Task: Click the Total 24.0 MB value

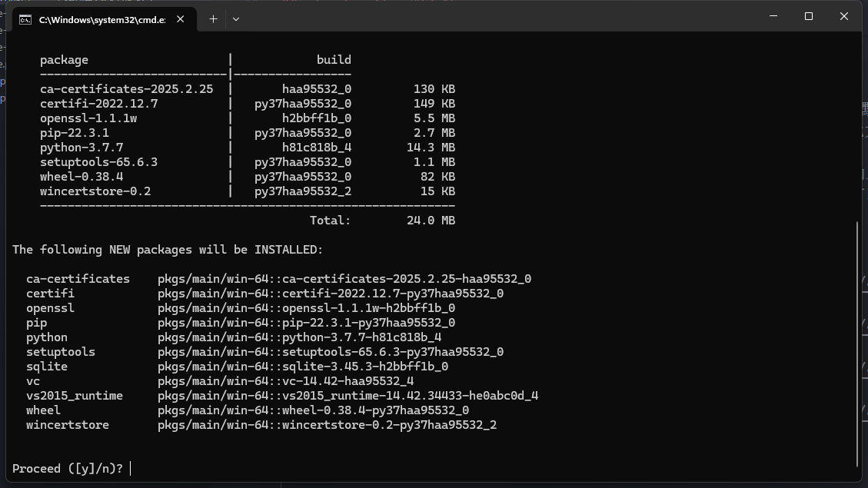Action: tap(431, 221)
